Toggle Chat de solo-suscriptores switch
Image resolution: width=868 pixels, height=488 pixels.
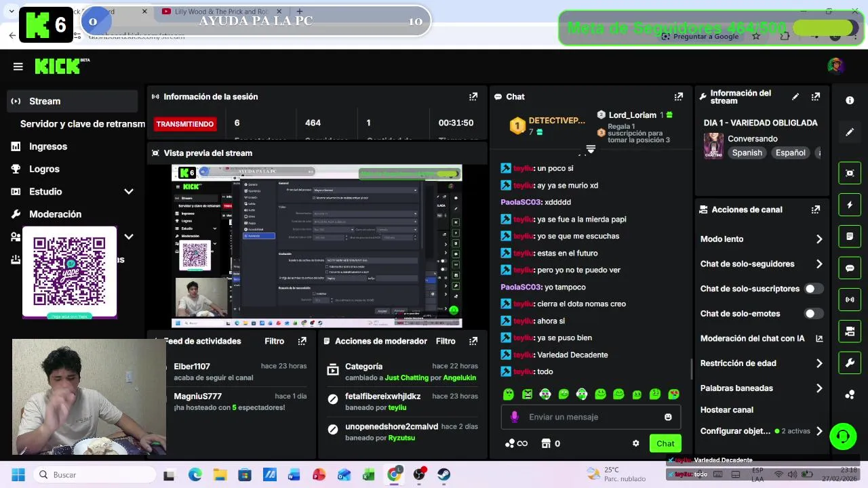point(814,289)
